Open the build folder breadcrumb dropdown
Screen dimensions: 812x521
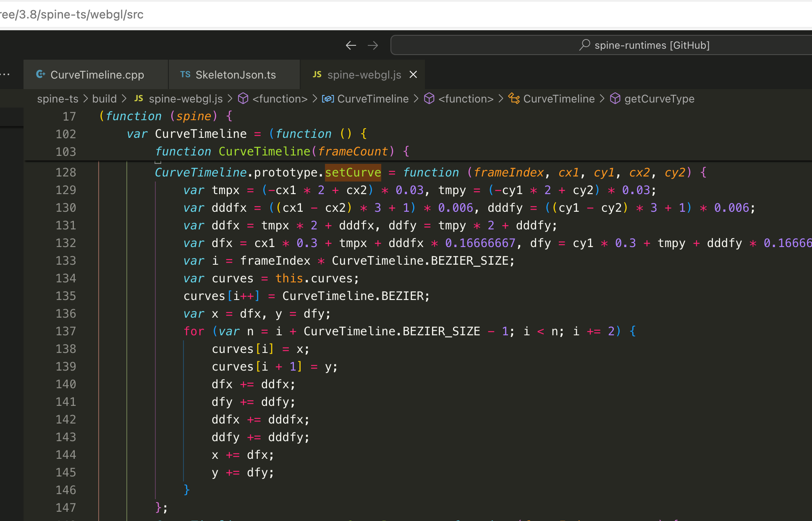(104, 99)
